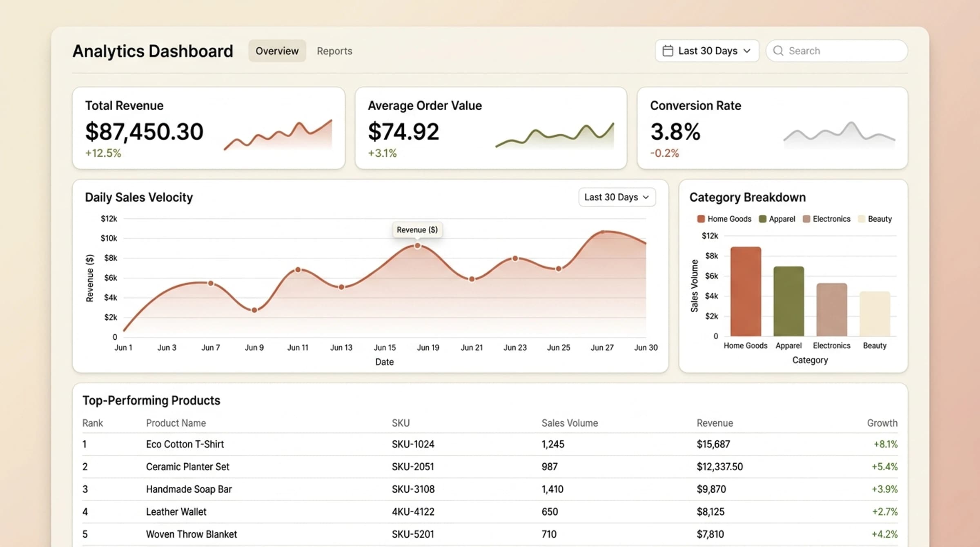Image resolution: width=980 pixels, height=547 pixels.
Task: Toggle the Beauty legend swatch
Action: pos(861,219)
